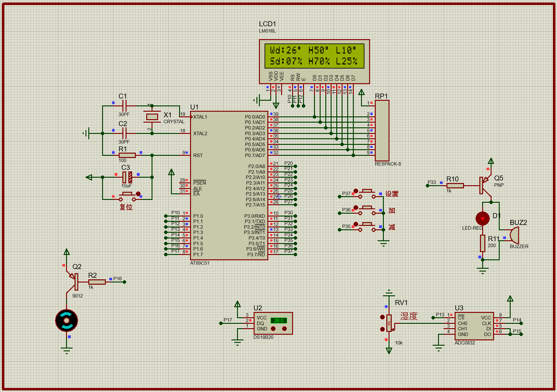Click the DS18B20 temperature increase arrow
The image size is (557, 392).
pyautogui.click(x=284, y=328)
